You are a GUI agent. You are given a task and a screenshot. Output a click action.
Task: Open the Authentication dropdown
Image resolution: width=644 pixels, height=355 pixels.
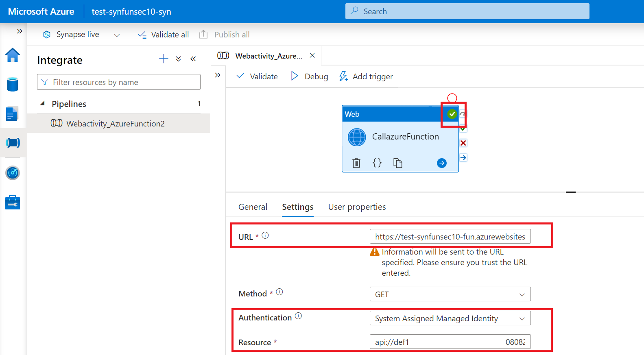coord(450,318)
